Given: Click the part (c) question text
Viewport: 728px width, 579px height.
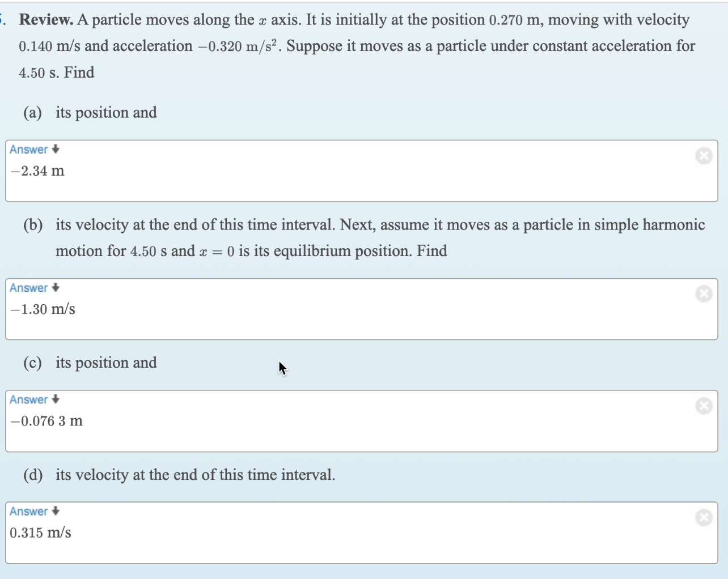Looking at the screenshot, I should click(106, 363).
